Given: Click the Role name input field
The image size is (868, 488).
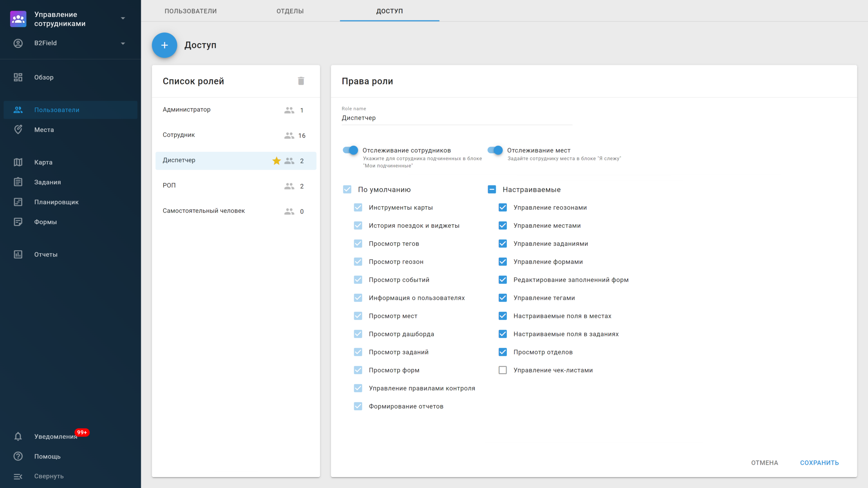Looking at the screenshot, I should pos(457,118).
